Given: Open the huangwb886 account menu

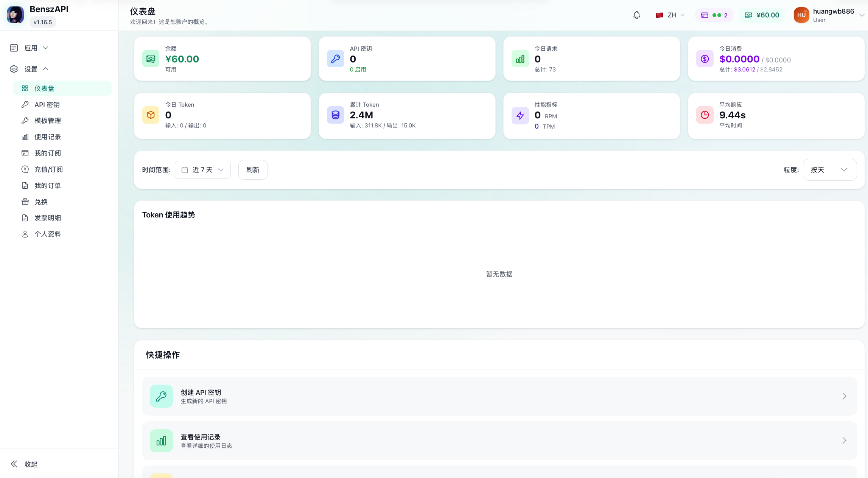Looking at the screenshot, I should [x=829, y=15].
